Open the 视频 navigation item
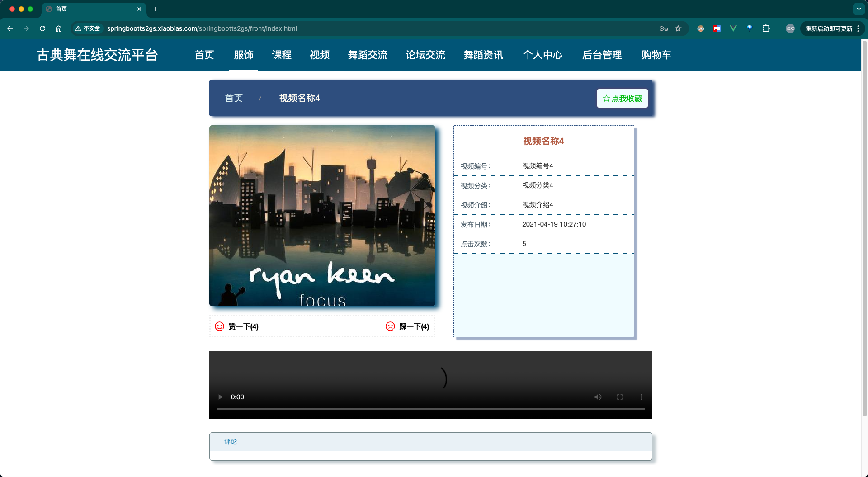This screenshot has height=477, width=868. tap(320, 55)
